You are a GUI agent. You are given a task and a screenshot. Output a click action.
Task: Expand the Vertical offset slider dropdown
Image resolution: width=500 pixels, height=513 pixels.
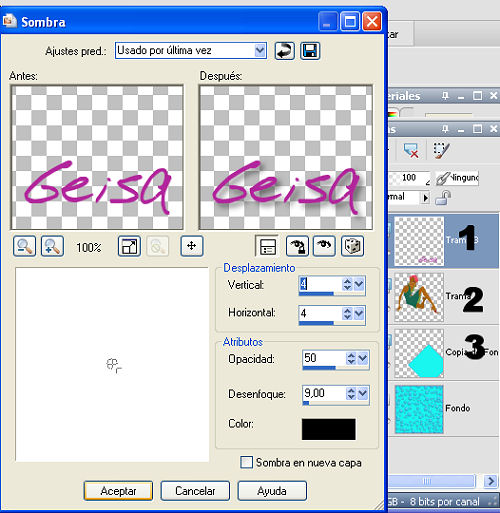click(359, 284)
